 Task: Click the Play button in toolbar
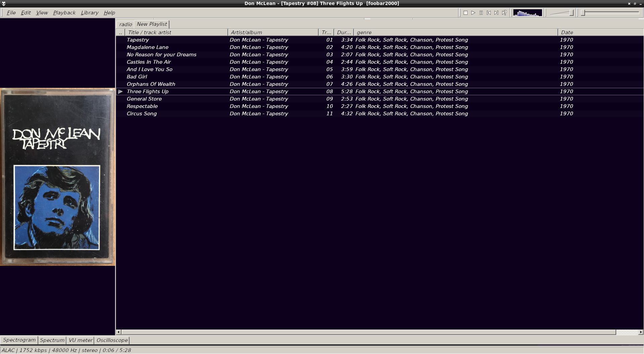tap(473, 13)
